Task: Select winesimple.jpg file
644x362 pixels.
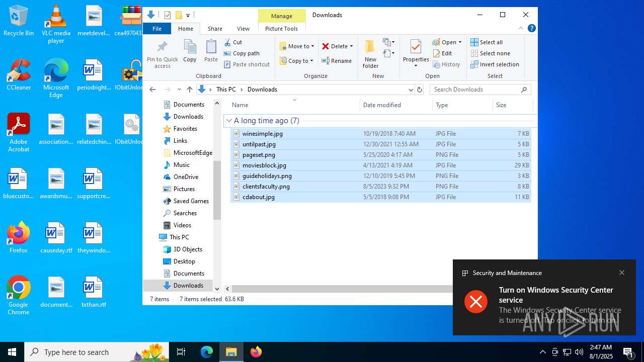Action: (380, 134)
